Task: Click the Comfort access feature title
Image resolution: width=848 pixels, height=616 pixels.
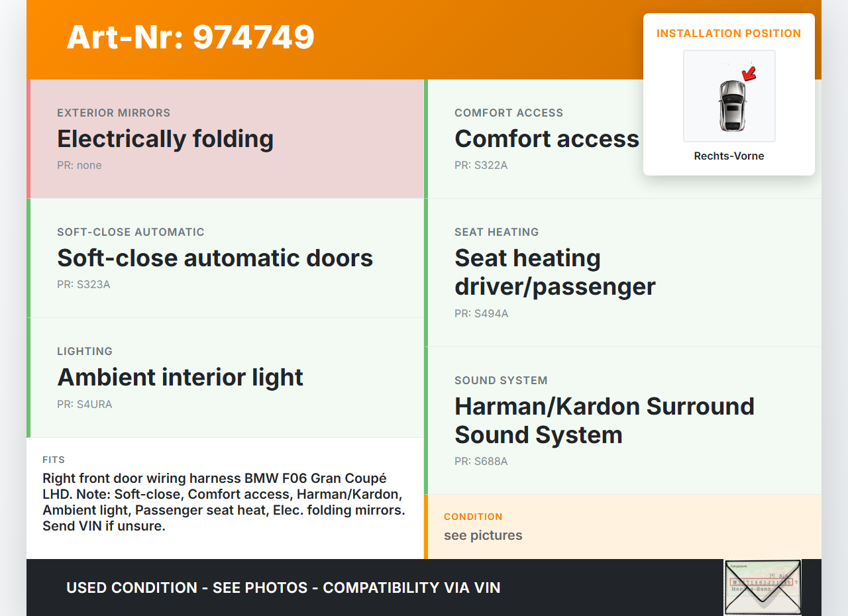Action: click(x=547, y=139)
